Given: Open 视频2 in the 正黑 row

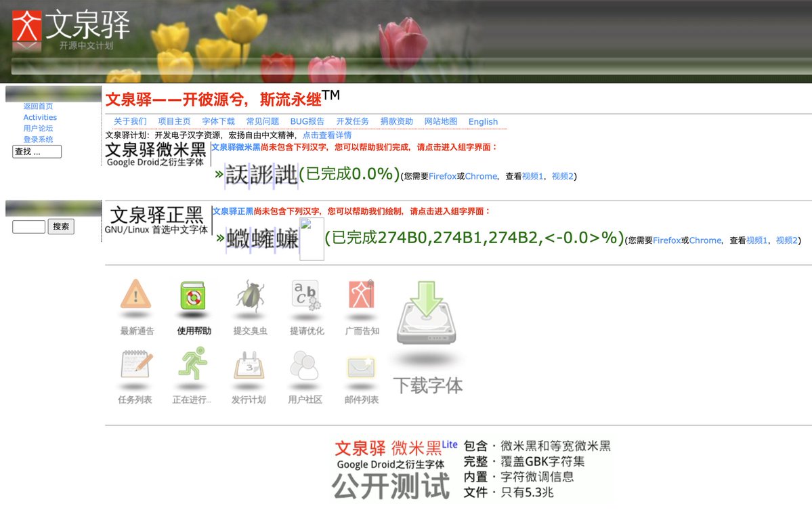Looking at the screenshot, I should point(787,240).
